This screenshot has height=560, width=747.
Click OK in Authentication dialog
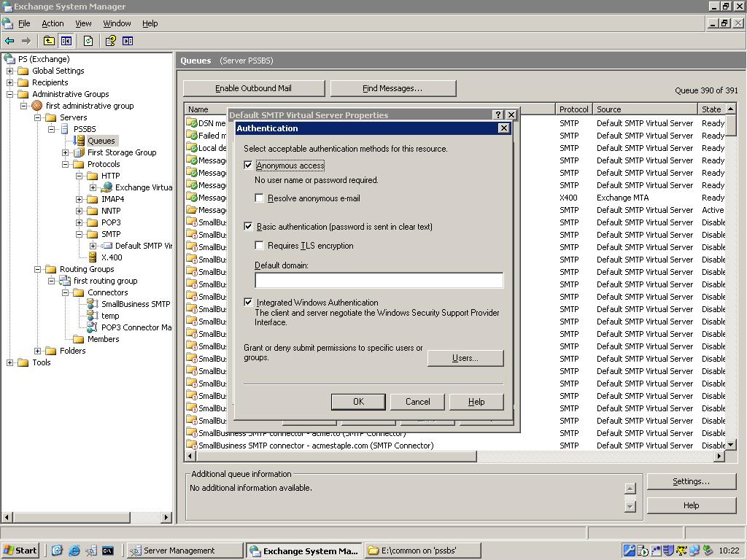click(358, 402)
